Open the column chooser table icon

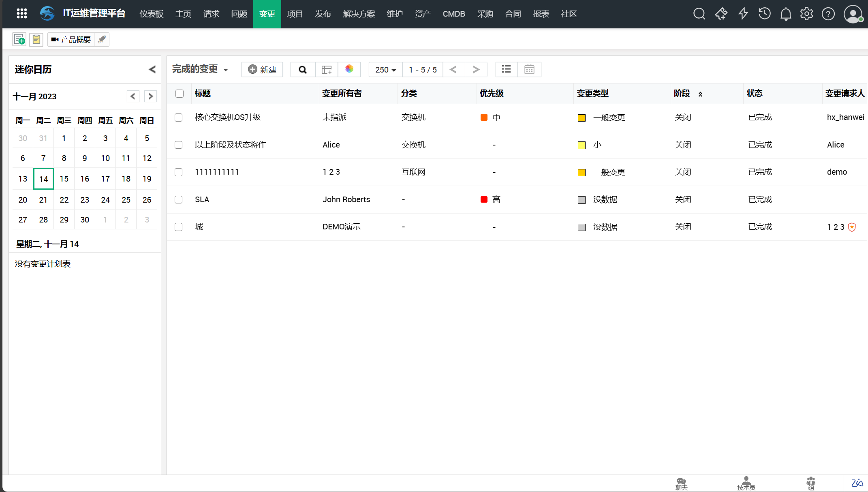327,70
